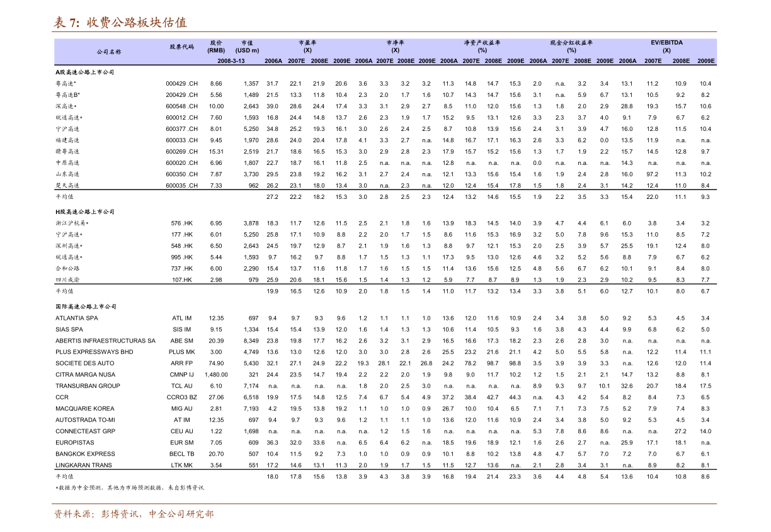Click '中金公司研究部' in the footer
The image size is (771, 532).
(x=181, y=514)
